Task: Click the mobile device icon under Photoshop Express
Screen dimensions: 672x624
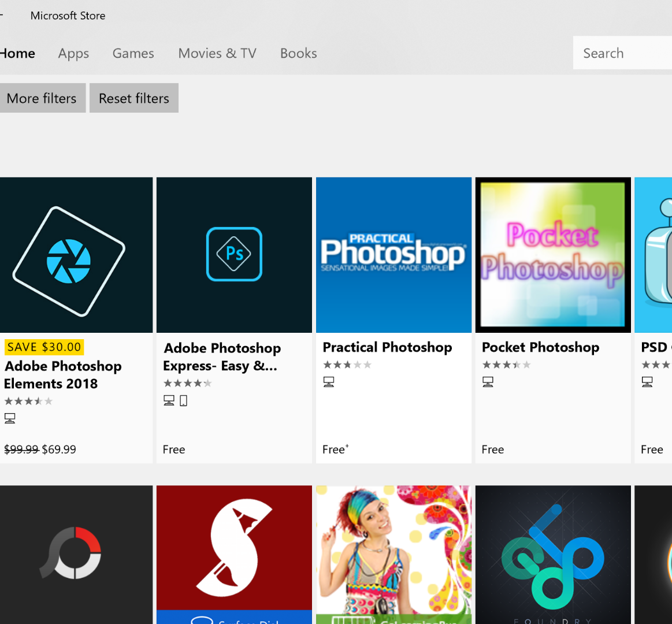Action: [183, 400]
